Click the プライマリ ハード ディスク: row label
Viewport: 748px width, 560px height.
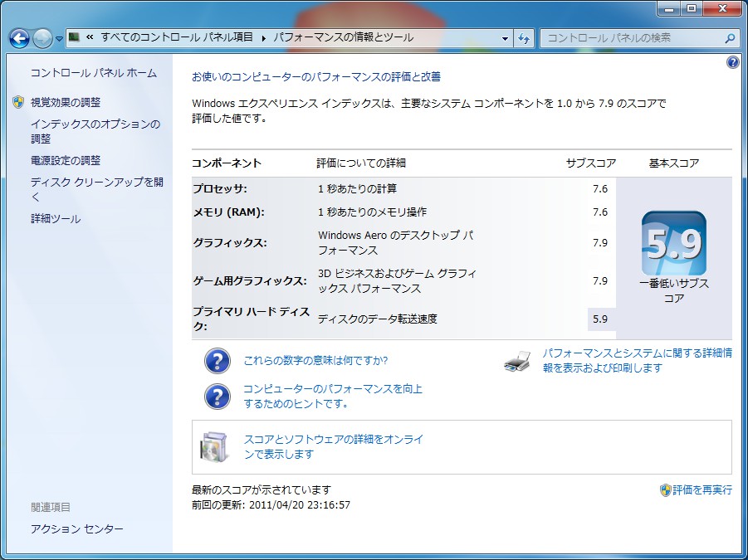(251, 319)
